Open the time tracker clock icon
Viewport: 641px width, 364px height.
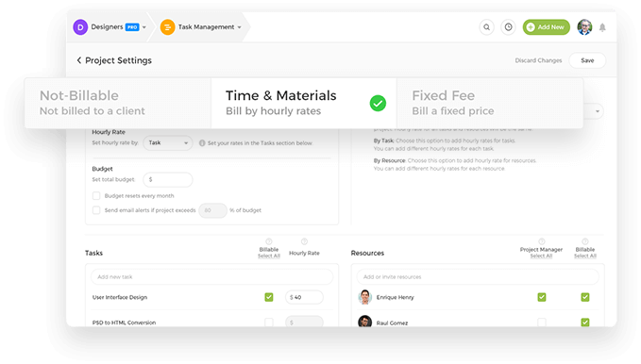click(508, 27)
